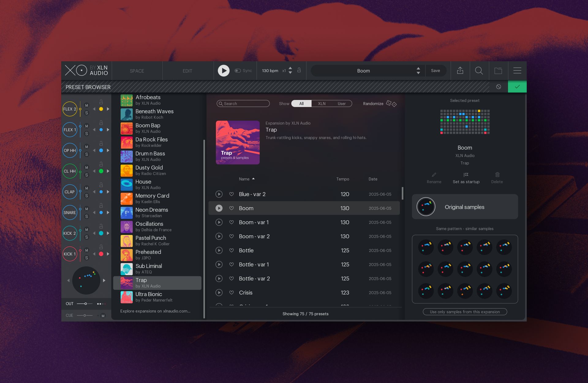
Task: Click the left arrow beside the mini space map
Action: pyautogui.click(x=68, y=280)
